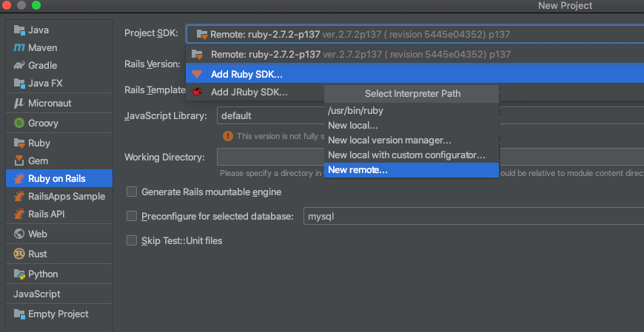Click the Gem icon in sidebar
This screenshot has width=644, height=332.
19,160
